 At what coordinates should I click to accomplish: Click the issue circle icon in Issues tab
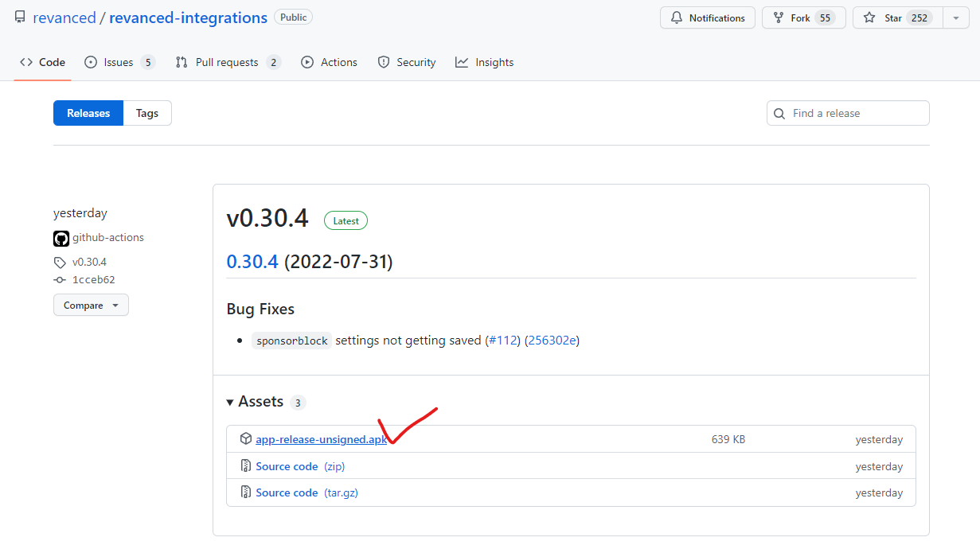coord(91,62)
